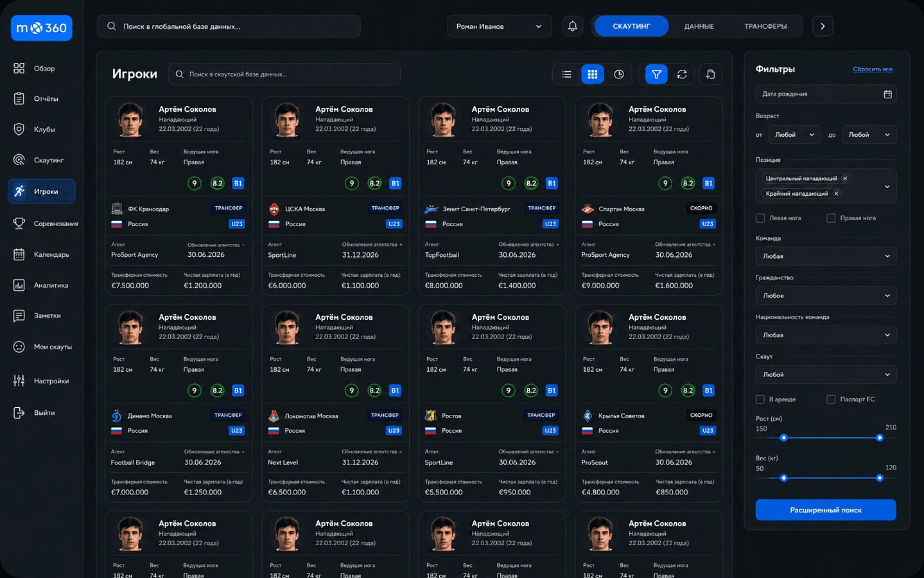The width and height of the screenshot is (924, 578).
Task: Click the ProScout agent name
Action: pyautogui.click(x=595, y=462)
